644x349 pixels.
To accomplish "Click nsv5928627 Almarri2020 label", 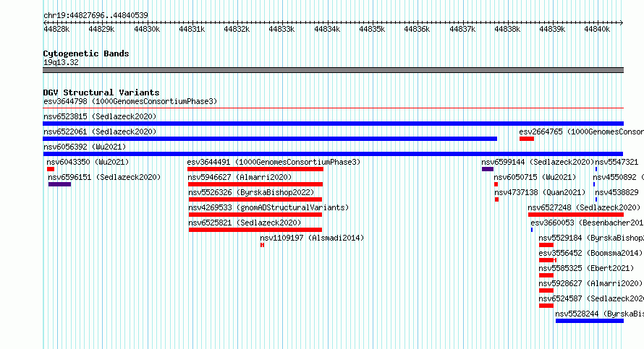I will pyautogui.click(x=590, y=283).
